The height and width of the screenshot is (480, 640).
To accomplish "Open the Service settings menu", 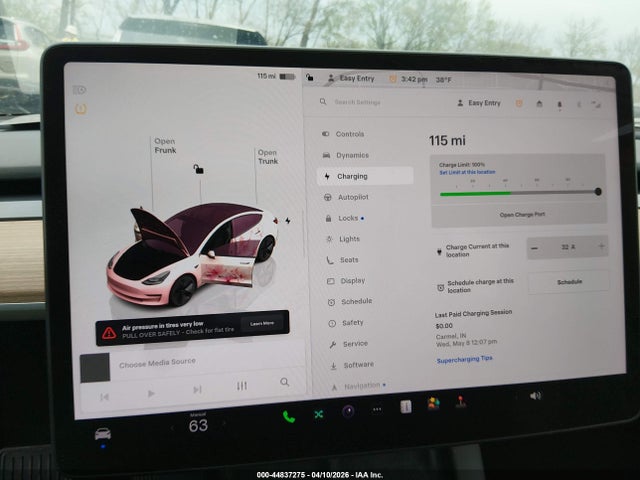I will click(355, 344).
